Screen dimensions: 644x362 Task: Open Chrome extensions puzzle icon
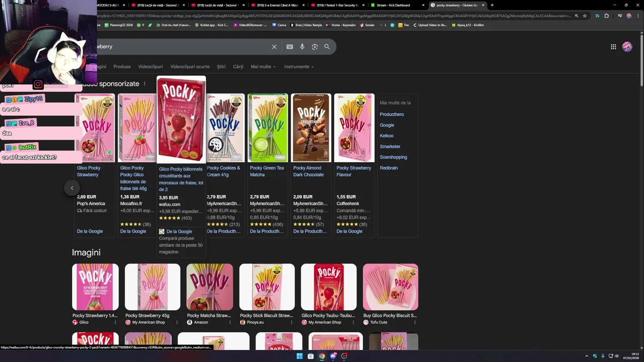[606, 16]
